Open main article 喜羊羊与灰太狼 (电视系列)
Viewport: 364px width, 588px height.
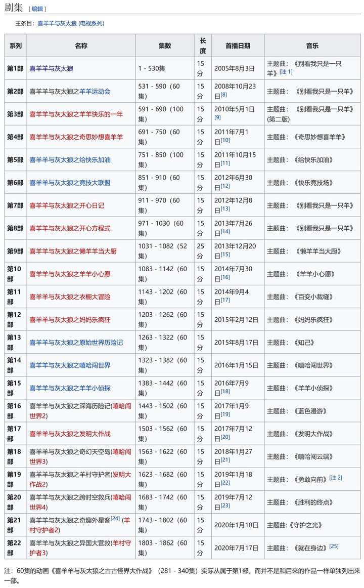pyautogui.click(x=71, y=23)
